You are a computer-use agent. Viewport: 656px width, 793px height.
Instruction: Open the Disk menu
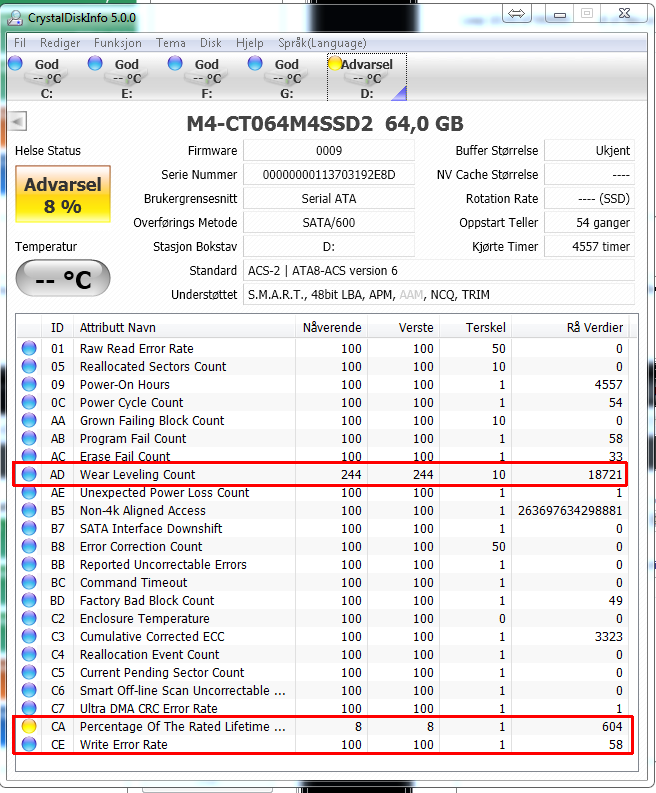pos(210,43)
